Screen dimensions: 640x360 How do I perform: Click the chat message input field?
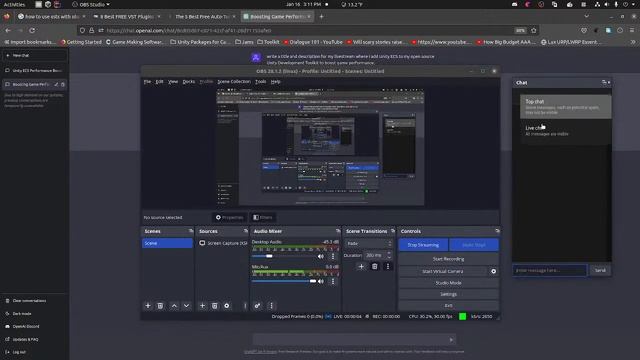(x=550, y=270)
